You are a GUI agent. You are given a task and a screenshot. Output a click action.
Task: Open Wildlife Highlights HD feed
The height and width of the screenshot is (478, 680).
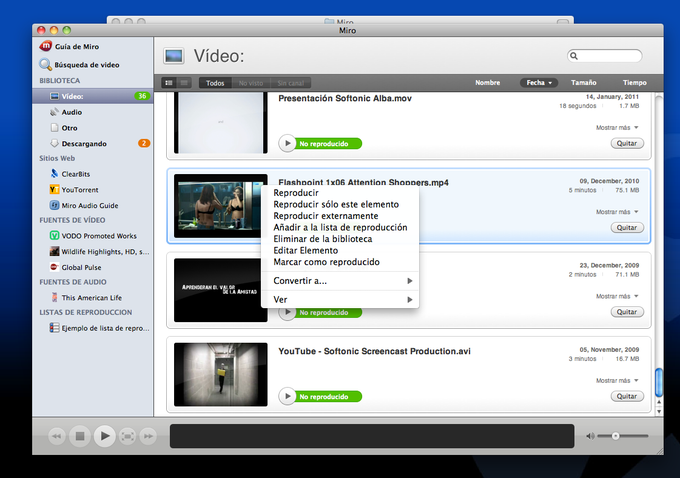pyautogui.click(x=99, y=252)
